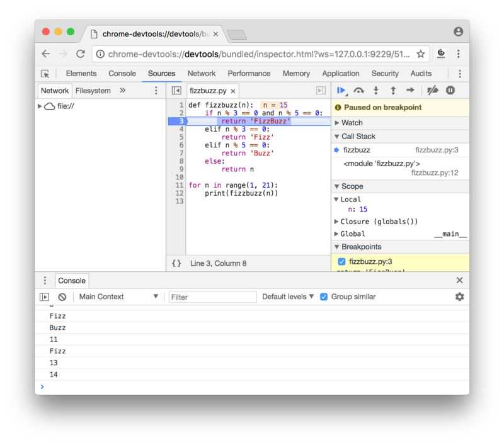Switch to the Network panel tab

tap(201, 74)
